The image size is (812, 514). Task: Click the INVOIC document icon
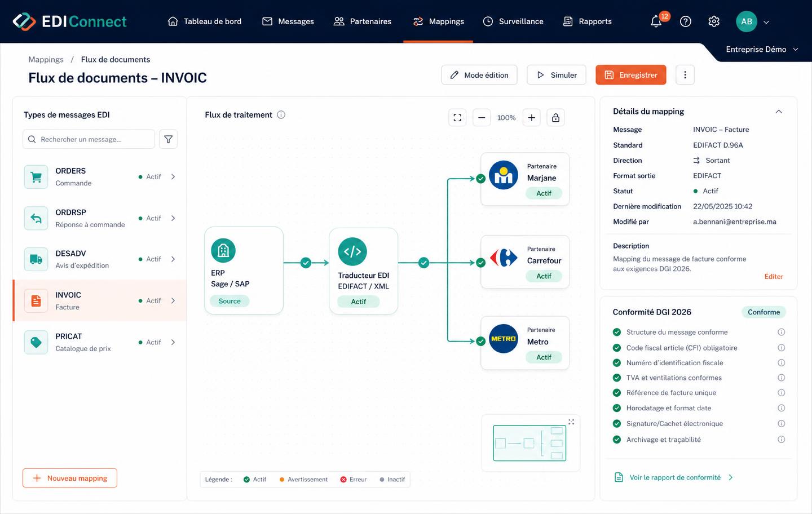[36, 301]
